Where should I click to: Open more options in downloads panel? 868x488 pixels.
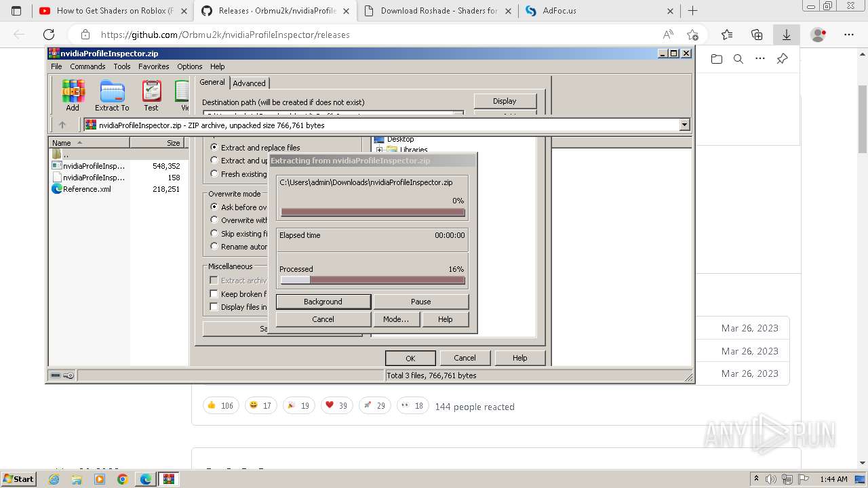point(760,59)
